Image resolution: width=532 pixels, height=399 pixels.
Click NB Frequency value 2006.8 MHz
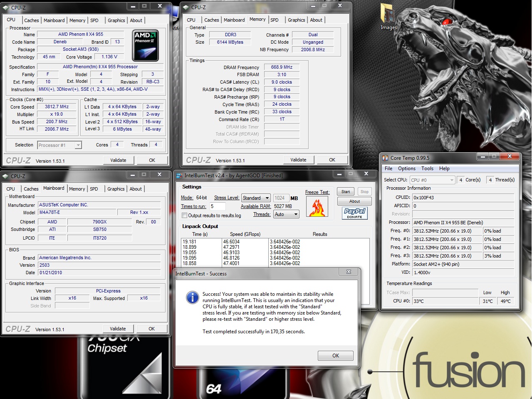pos(313,50)
